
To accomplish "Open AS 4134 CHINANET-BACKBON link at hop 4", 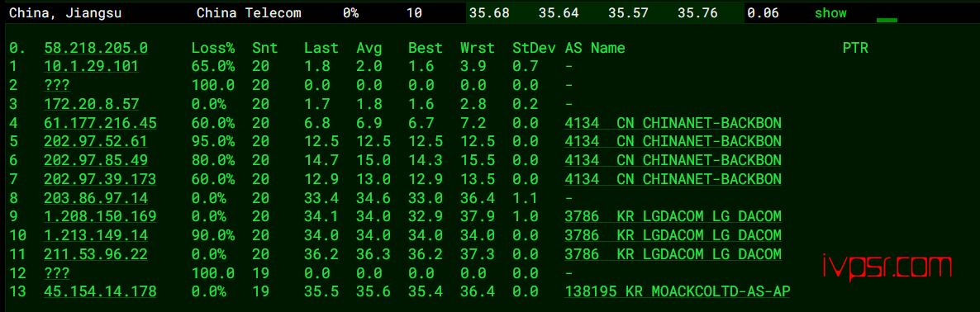I will tap(673, 123).
